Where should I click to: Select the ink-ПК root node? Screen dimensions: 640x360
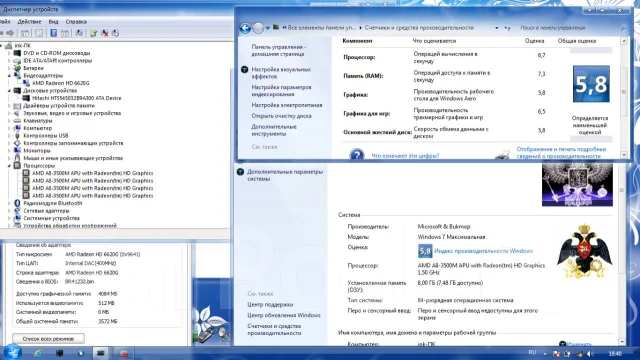pyautogui.click(x=22, y=45)
